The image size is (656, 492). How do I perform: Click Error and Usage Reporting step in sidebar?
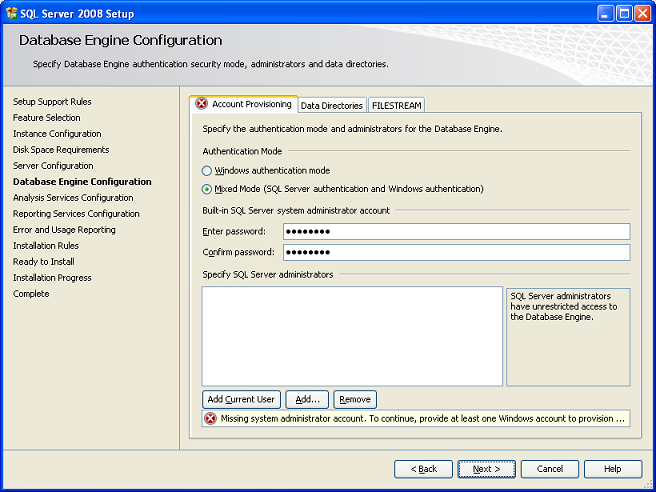[64, 230]
